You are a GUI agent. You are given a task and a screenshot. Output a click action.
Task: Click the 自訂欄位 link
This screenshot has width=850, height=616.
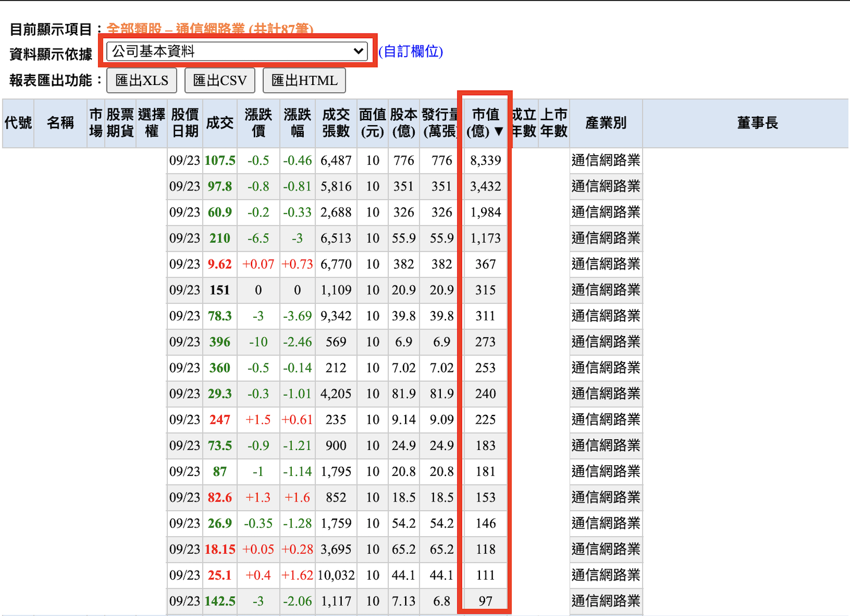click(411, 52)
